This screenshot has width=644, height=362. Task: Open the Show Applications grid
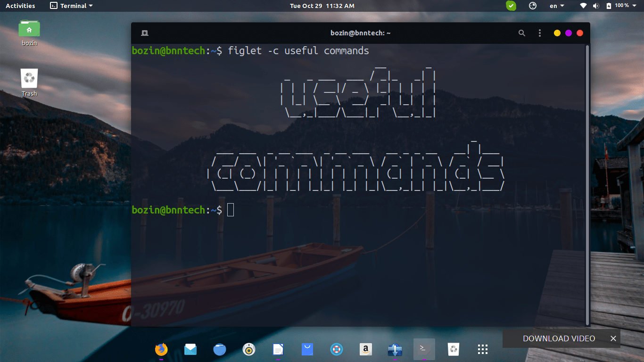tap(482, 349)
